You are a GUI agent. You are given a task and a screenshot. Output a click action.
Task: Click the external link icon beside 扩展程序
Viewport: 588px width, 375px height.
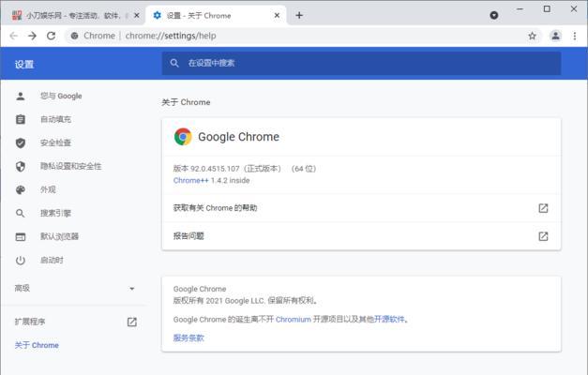pyautogui.click(x=132, y=322)
